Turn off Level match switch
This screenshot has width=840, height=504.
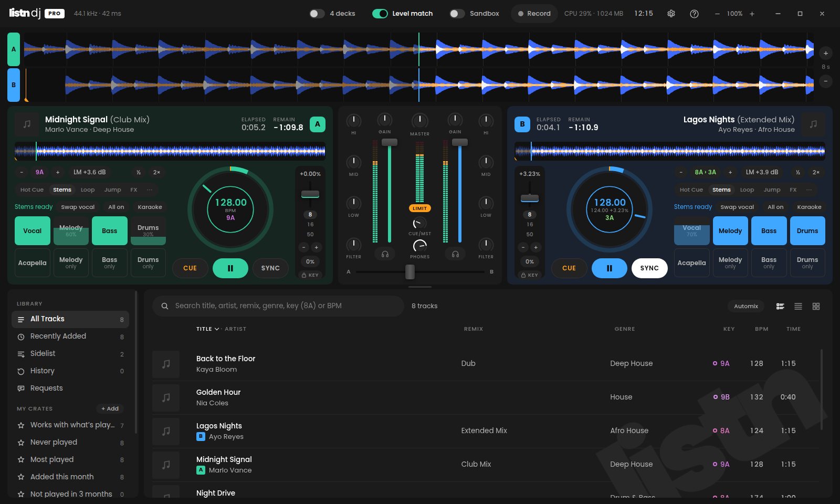point(380,14)
